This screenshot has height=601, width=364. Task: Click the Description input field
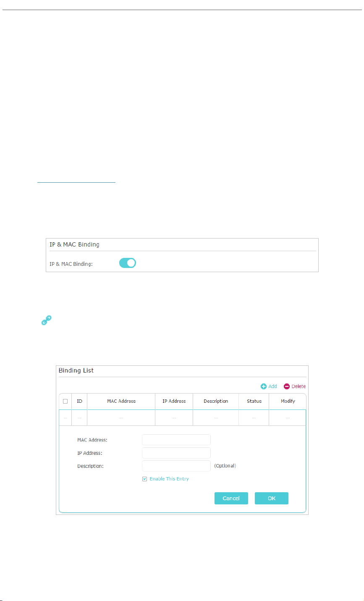(176, 466)
